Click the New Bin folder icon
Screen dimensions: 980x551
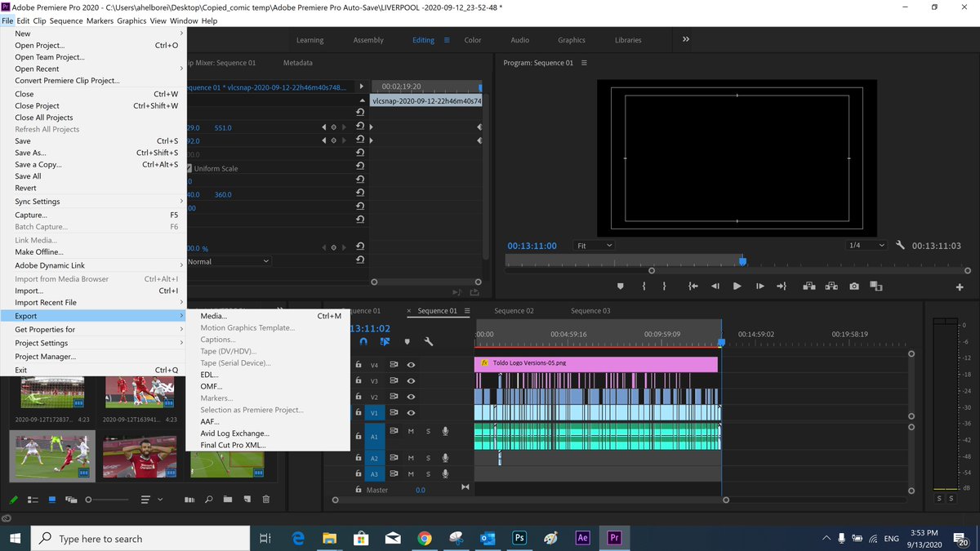tap(227, 500)
